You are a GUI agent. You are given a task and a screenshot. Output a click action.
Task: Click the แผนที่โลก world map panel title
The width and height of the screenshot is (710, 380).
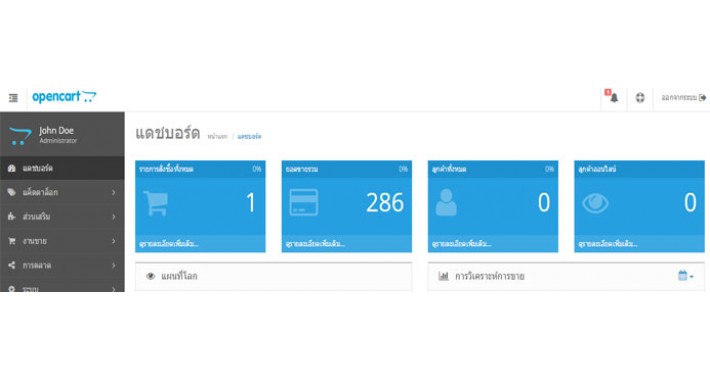click(179, 276)
